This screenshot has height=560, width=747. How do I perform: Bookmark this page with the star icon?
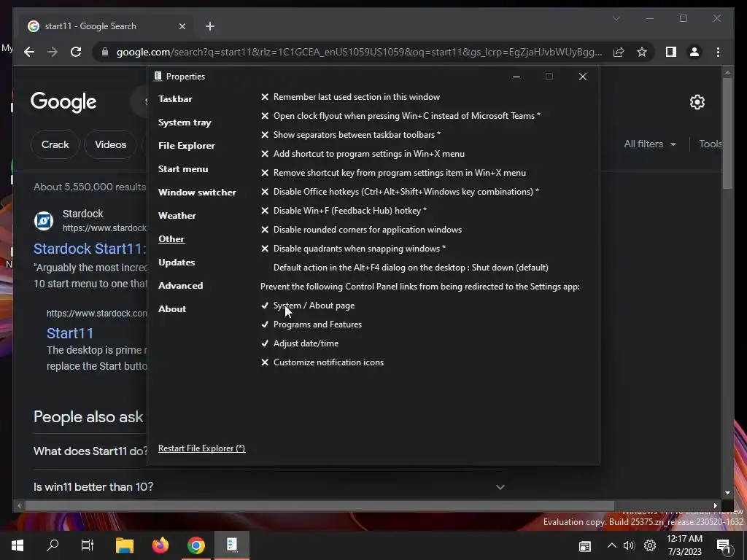pyautogui.click(x=642, y=52)
